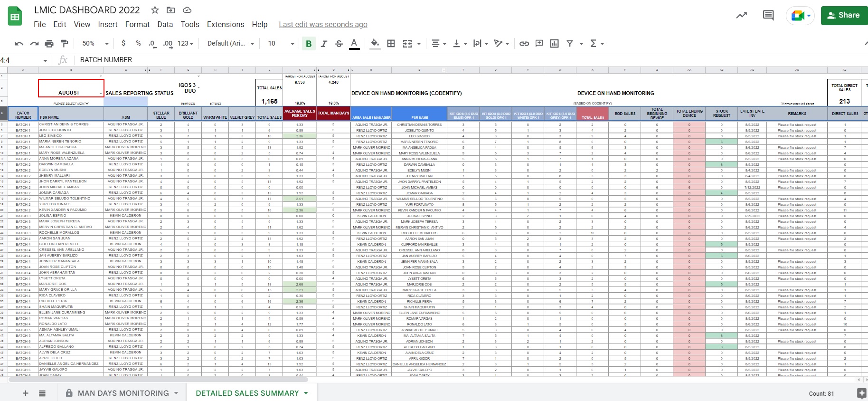Open DETAILED SALES SUMMARY tab menu arrow
868x401 pixels.
point(306,393)
